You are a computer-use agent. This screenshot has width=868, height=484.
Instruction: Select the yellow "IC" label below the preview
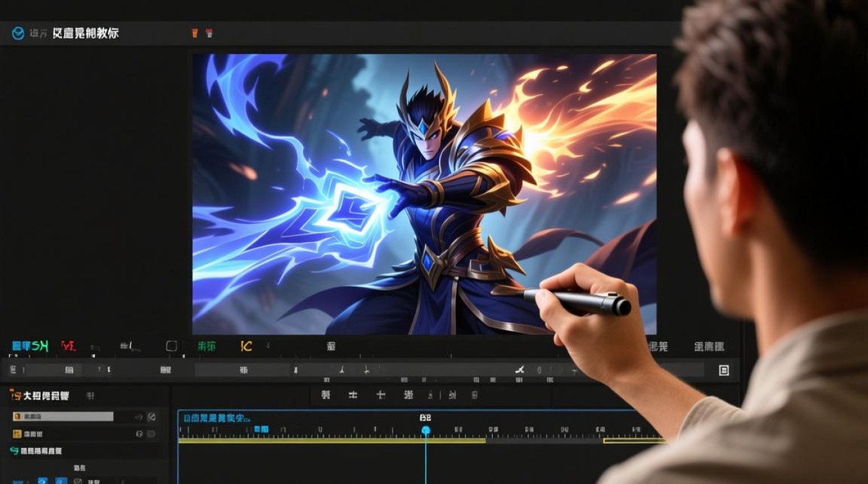tap(246, 347)
